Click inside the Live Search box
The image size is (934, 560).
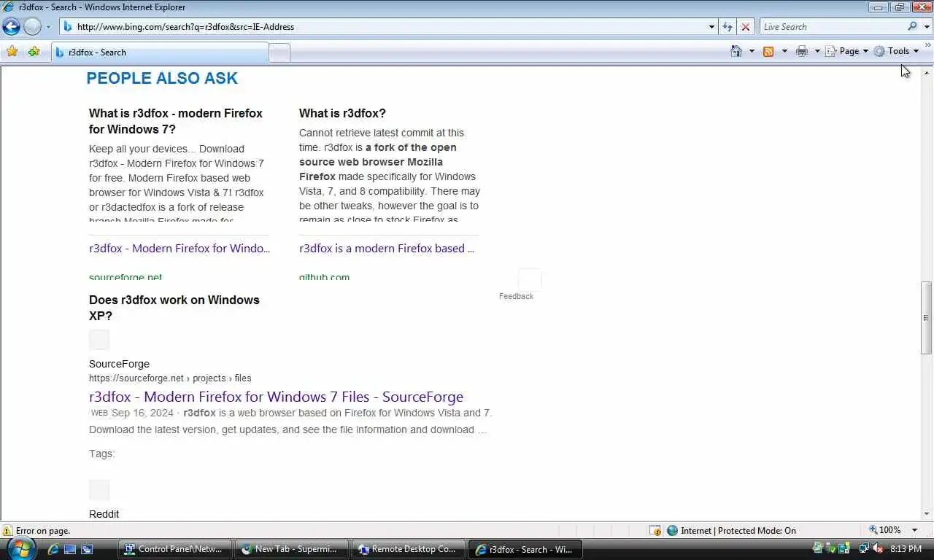pos(832,27)
